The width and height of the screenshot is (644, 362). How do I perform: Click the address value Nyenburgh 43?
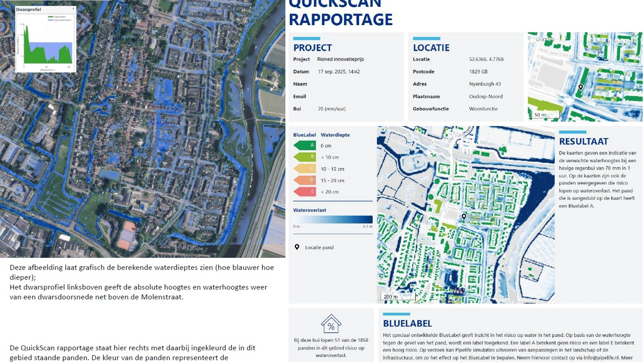pyautogui.click(x=485, y=84)
